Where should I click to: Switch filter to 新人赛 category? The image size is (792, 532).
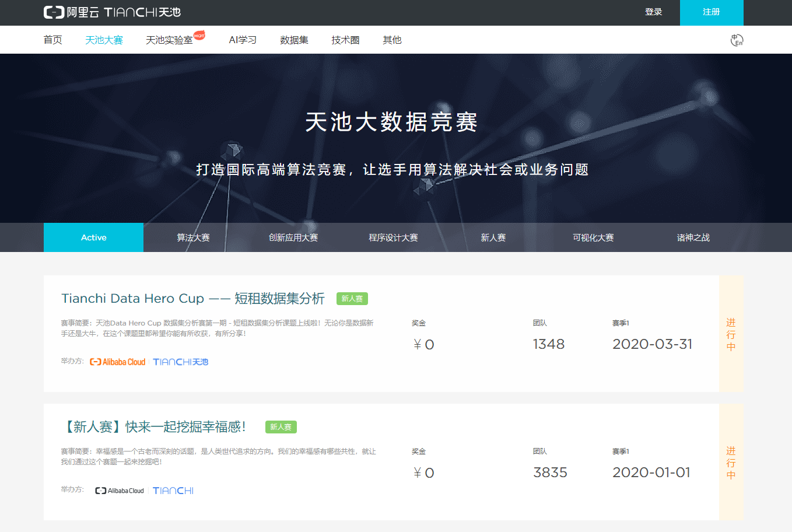point(493,237)
